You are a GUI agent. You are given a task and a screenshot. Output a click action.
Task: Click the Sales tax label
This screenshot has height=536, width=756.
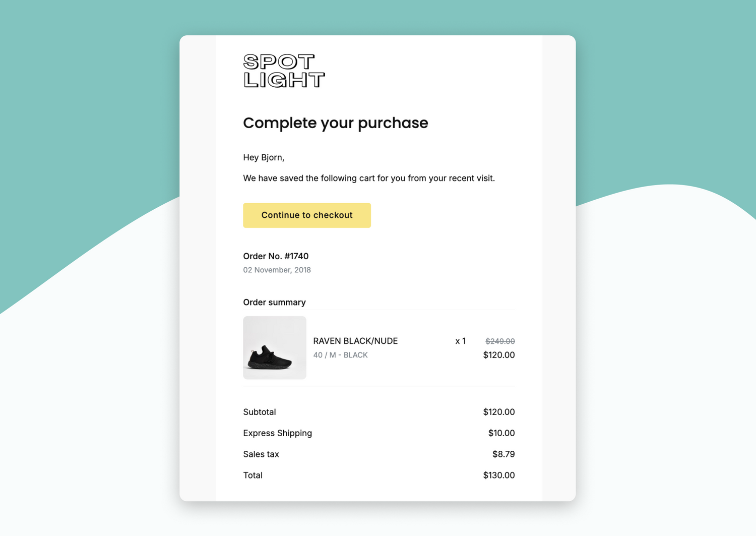(x=261, y=454)
